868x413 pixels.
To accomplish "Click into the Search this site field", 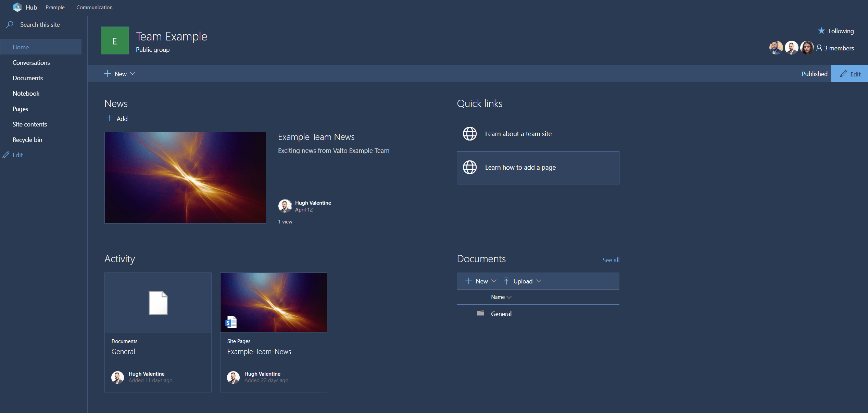I will 40,25.
